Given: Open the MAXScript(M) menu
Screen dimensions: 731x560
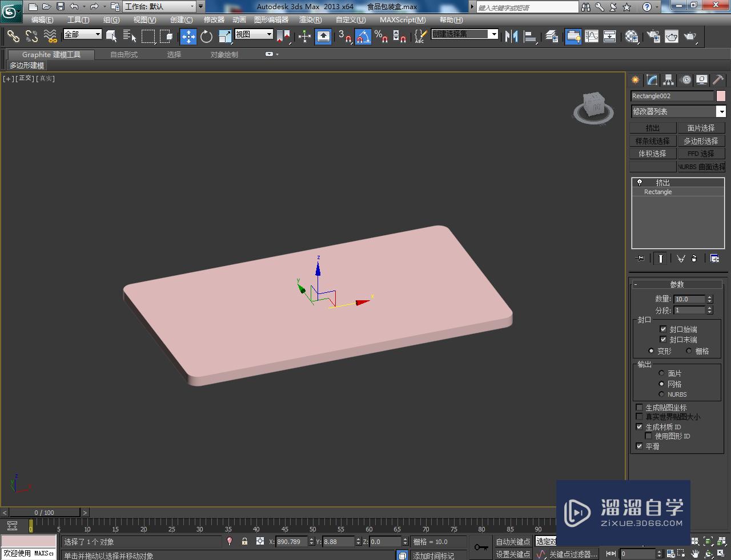Looking at the screenshot, I should [x=403, y=20].
